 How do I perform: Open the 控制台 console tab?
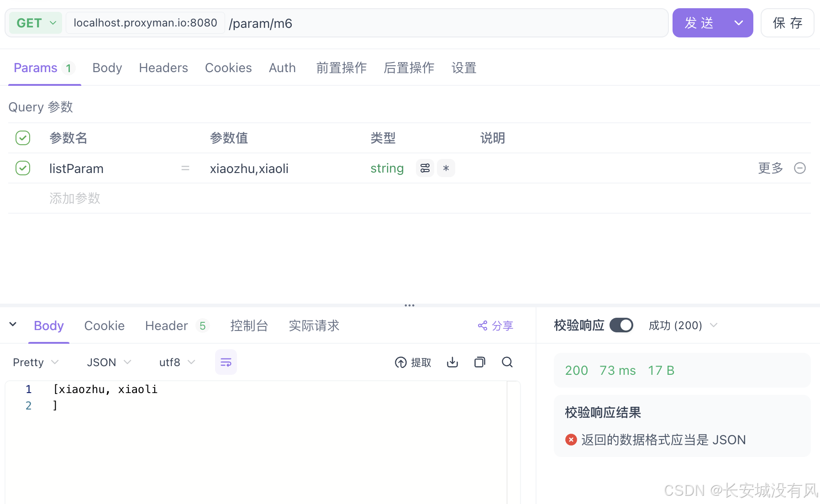pos(249,326)
